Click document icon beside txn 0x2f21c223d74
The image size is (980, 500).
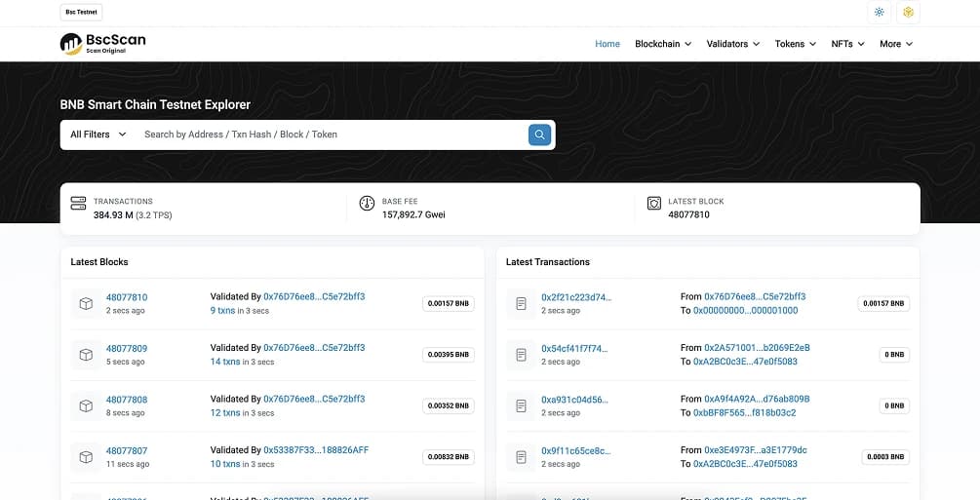pyautogui.click(x=522, y=304)
